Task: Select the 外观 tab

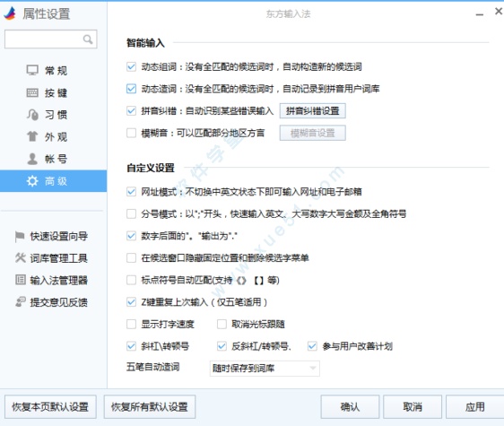Action: click(x=53, y=136)
